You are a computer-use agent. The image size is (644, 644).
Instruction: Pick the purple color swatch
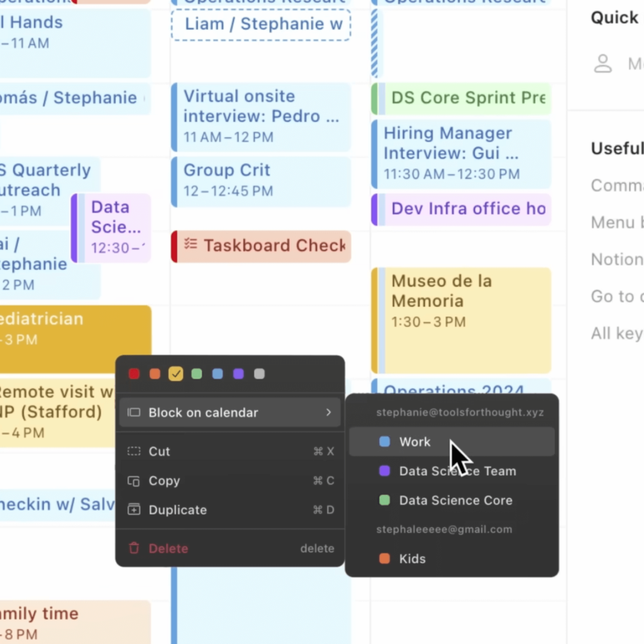pos(238,374)
